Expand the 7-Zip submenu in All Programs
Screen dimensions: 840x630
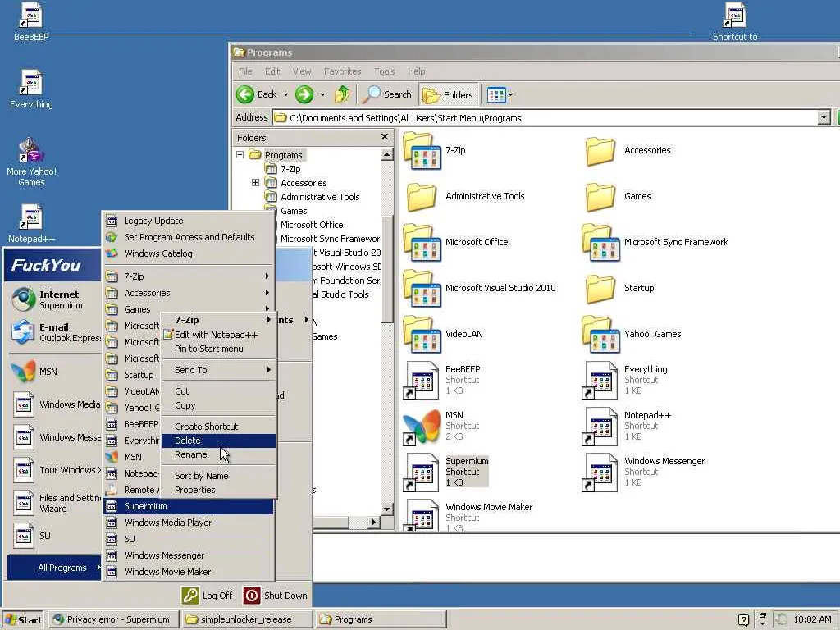(x=188, y=276)
